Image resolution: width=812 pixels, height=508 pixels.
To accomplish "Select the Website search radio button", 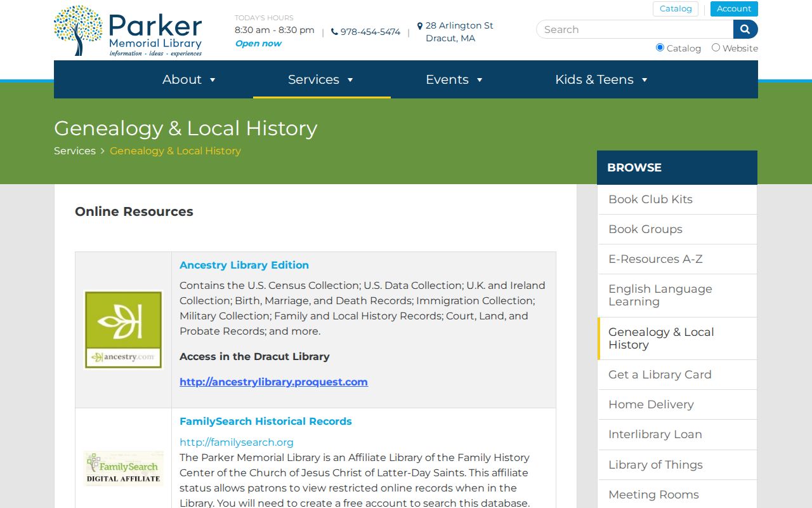I will pos(716,48).
